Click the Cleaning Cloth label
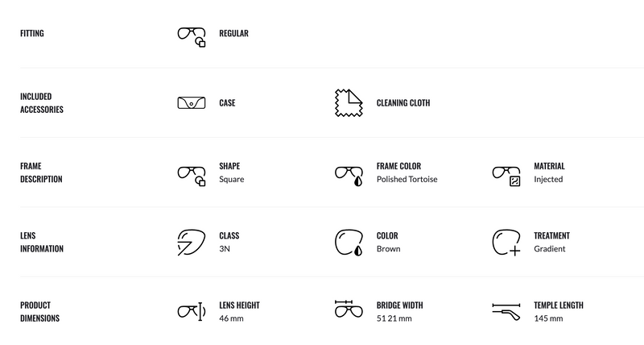 (402, 103)
